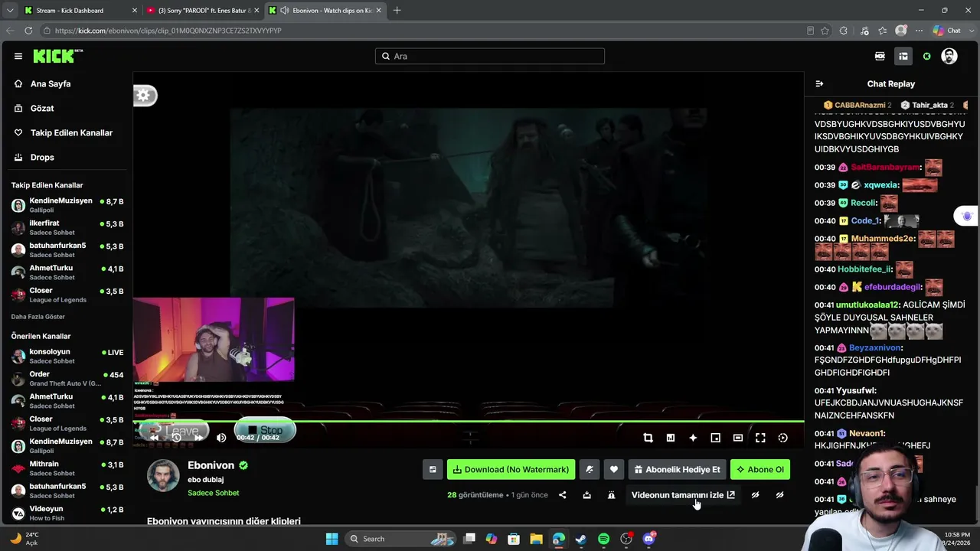Enable picture-in-picture mode

[x=715, y=438]
